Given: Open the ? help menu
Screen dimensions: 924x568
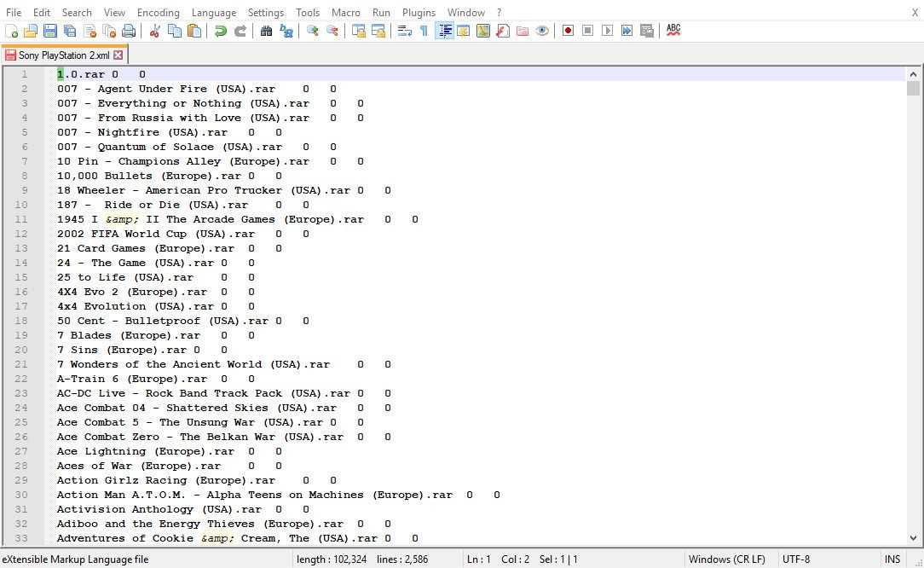Looking at the screenshot, I should pos(500,13).
